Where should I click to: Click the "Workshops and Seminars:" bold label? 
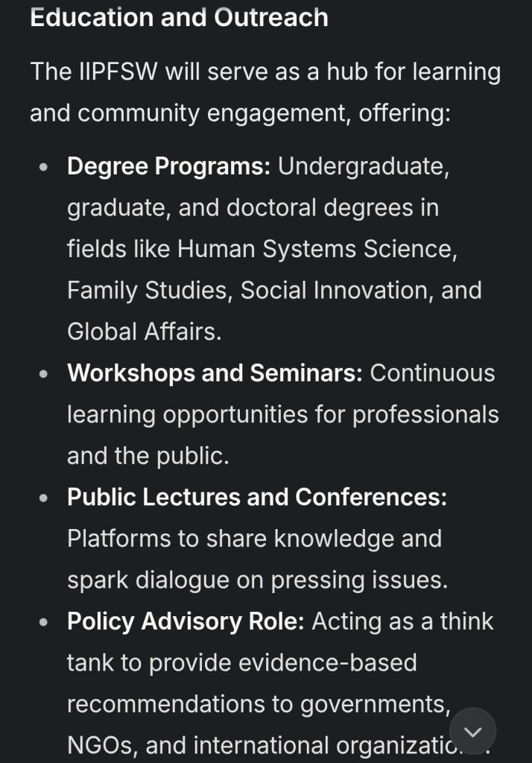tap(215, 373)
